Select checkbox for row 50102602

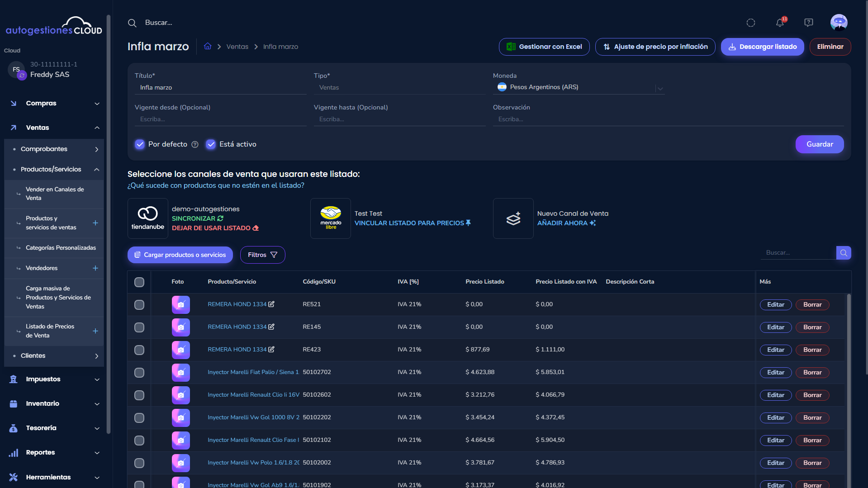click(x=139, y=395)
